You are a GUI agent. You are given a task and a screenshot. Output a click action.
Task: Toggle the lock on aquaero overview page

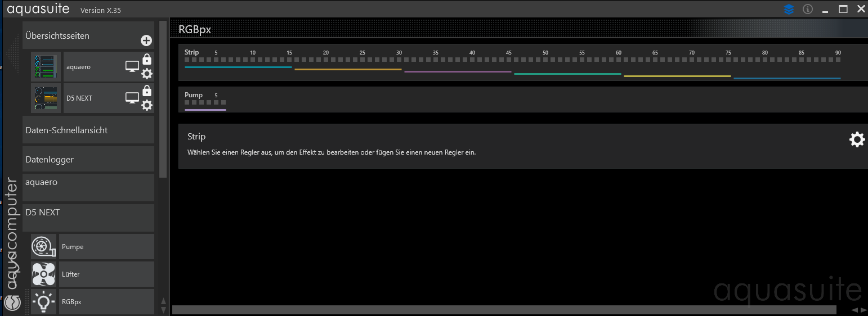[x=147, y=59]
